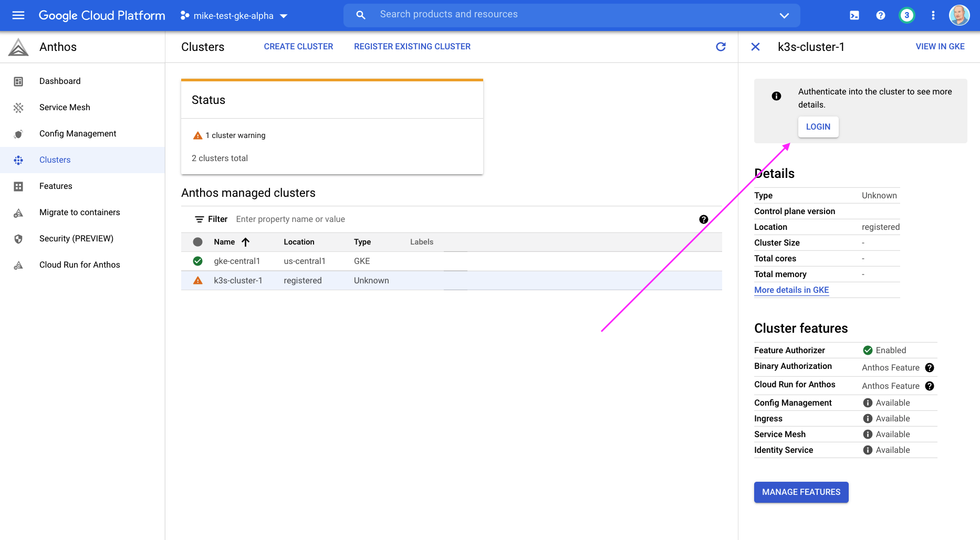The image size is (980, 540).
Task: Sort by Name ascending arrow
Action: [245, 242]
